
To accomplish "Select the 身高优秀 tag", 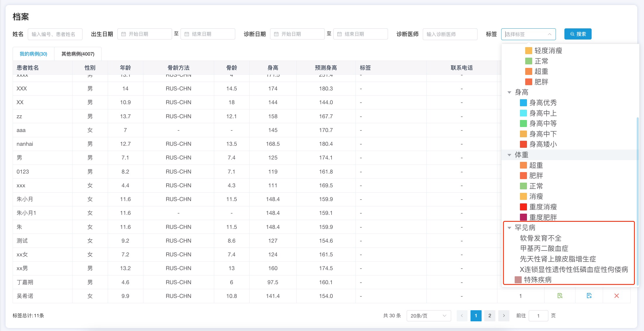I will click(538, 103).
